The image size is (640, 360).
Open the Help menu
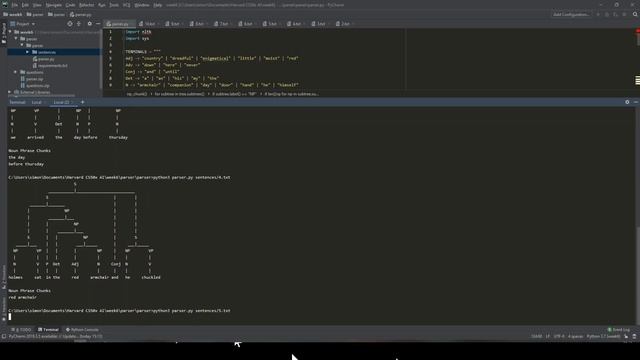[158, 5]
